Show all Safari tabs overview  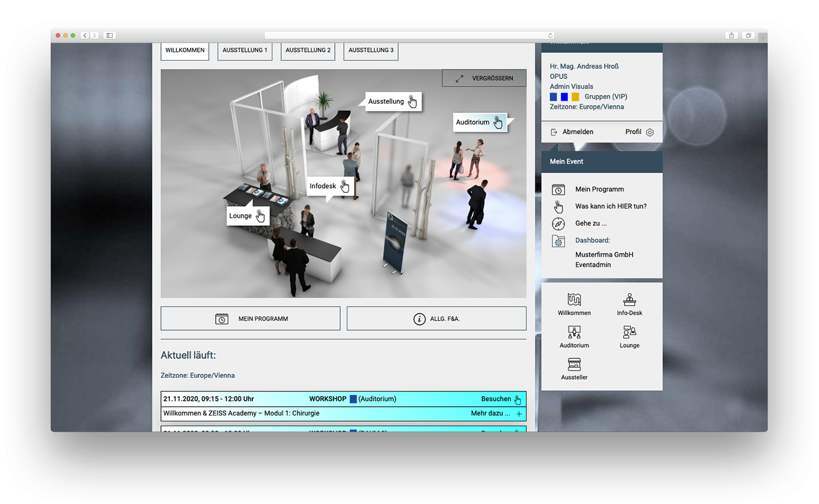(x=748, y=35)
